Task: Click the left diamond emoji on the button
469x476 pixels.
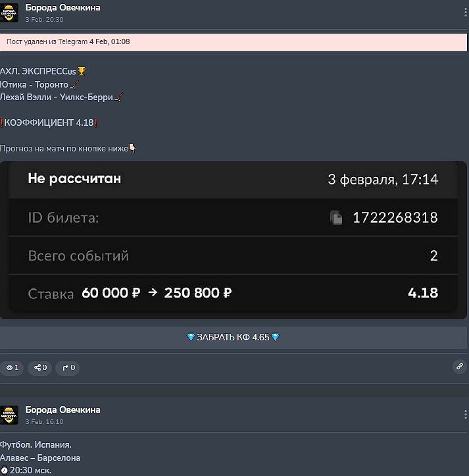Action: (x=191, y=337)
